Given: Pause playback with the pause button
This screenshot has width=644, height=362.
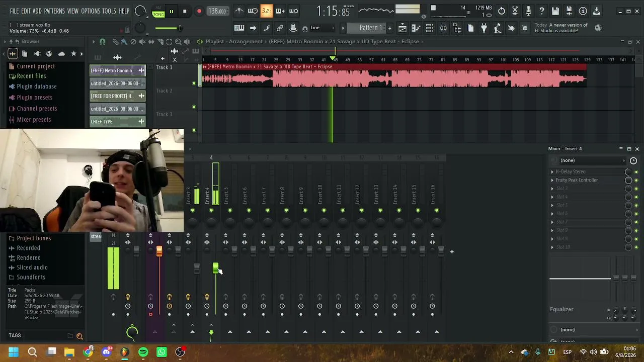Looking at the screenshot, I should [x=171, y=11].
